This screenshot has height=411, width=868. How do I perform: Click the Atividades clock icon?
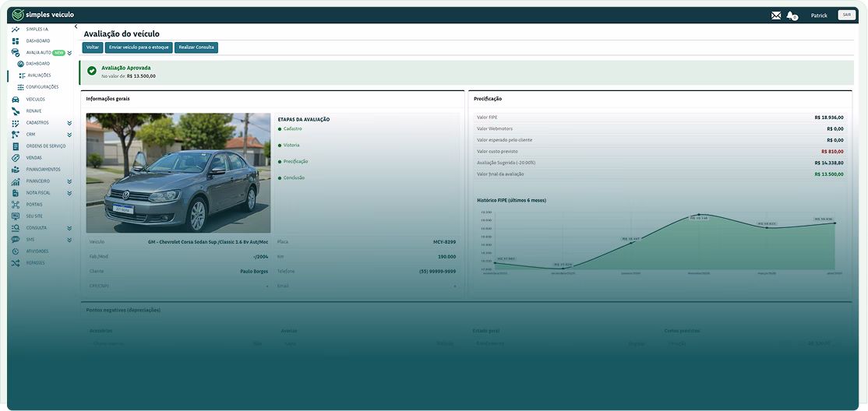[x=16, y=251]
